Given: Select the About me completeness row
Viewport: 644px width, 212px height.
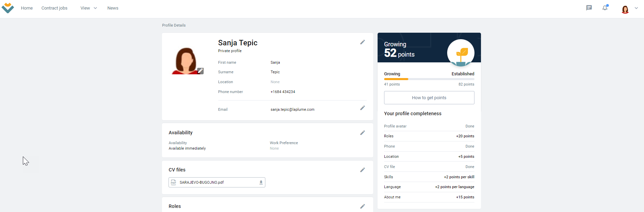Looking at the screenshot, I should (x=429, y=197).
